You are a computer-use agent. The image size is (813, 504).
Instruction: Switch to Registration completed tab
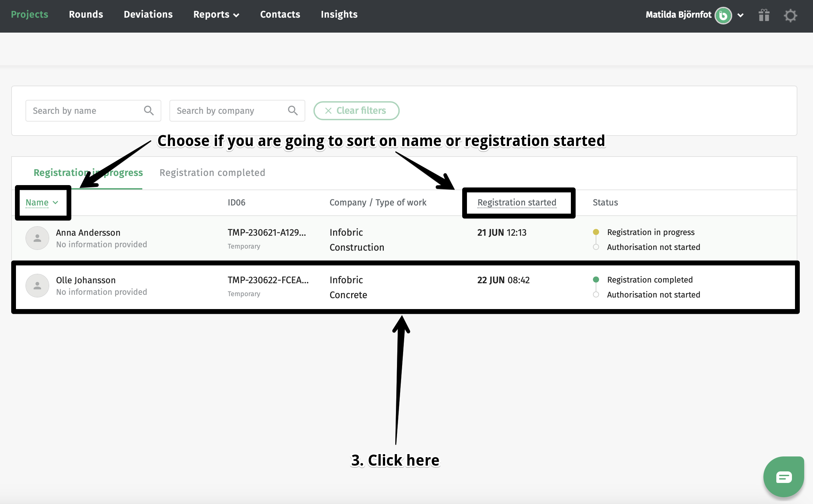pos(212,173)
